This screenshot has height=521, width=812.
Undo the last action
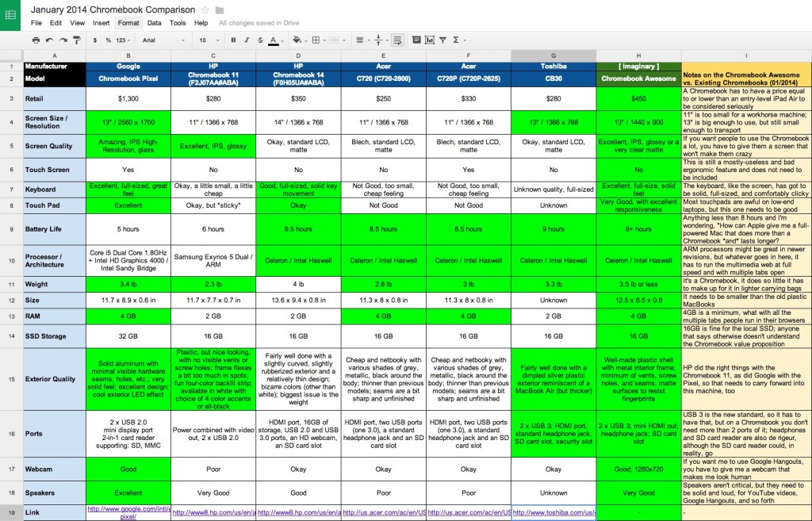coord(49,40)
